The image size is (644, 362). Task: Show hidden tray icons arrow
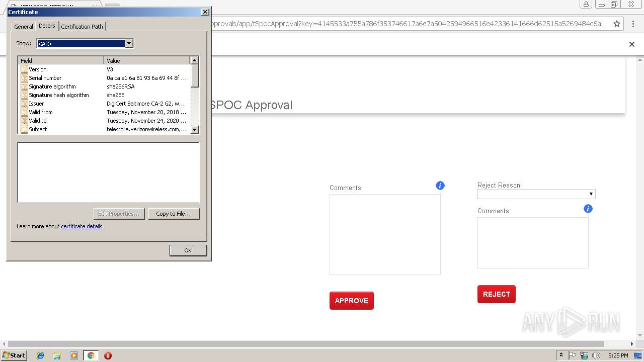pyautogui.click(x=561, y=355)
